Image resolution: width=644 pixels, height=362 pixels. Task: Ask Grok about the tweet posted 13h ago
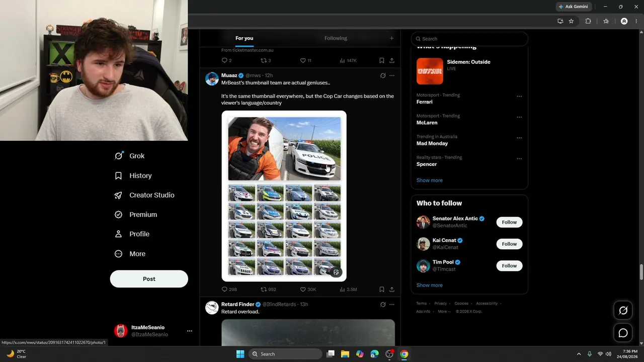point(383,304)
